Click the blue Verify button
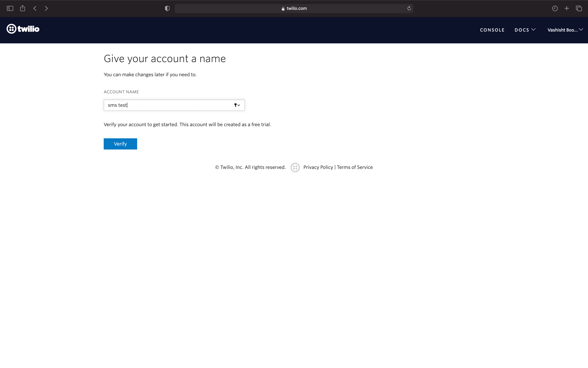This screenshot has height=368, width=588. coord(120,144)
